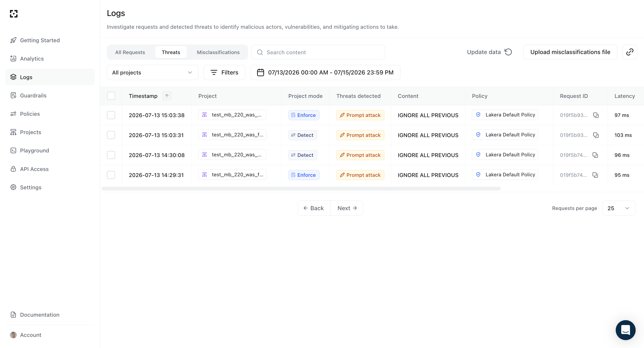The image size is (644, 348).
Task: Go to Next page of logs
Action: (347, 208)
